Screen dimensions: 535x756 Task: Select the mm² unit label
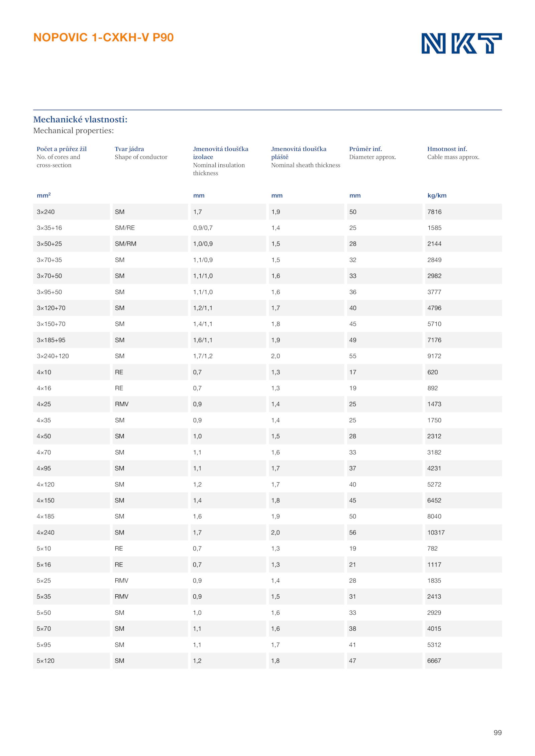click(x=44, y=195)
